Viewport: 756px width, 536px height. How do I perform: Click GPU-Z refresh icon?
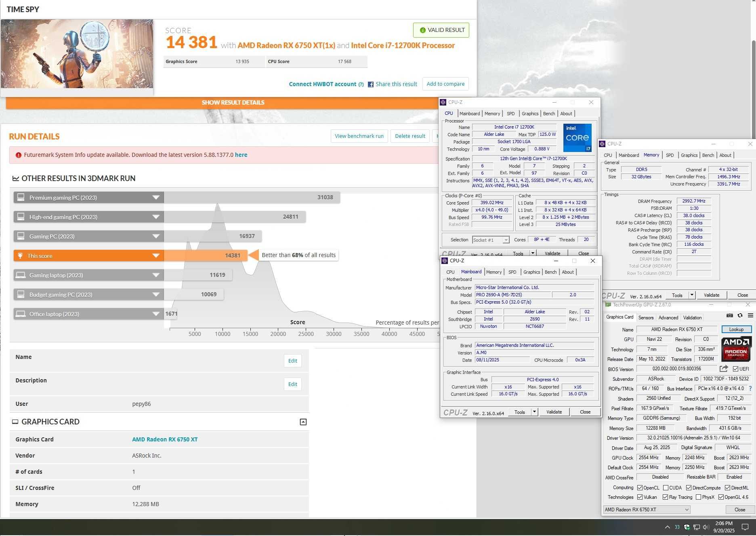click(x=740, y=315)
